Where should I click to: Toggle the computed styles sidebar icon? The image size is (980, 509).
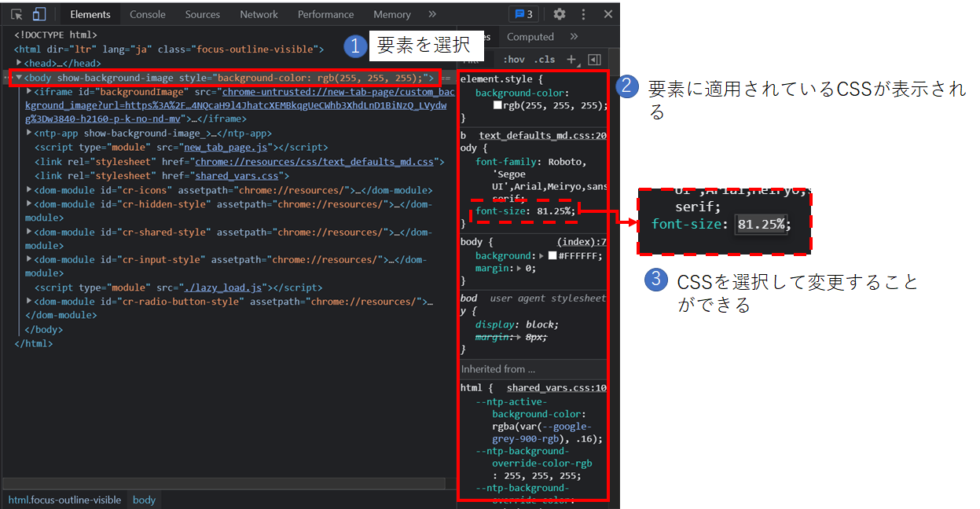pos(594,60)
